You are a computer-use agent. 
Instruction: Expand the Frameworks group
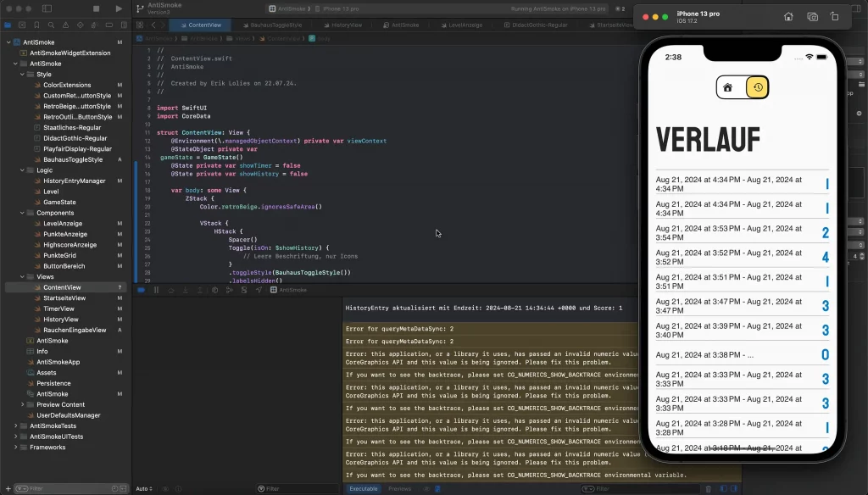click(x=16, y=447)
